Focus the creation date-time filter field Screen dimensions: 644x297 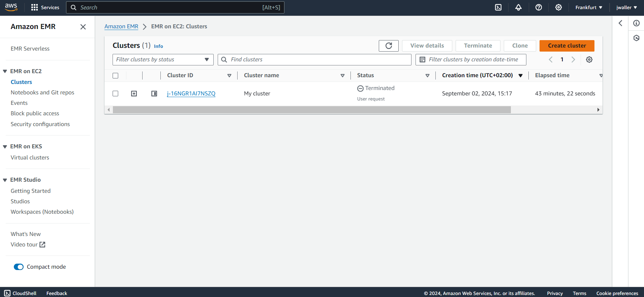471,60
